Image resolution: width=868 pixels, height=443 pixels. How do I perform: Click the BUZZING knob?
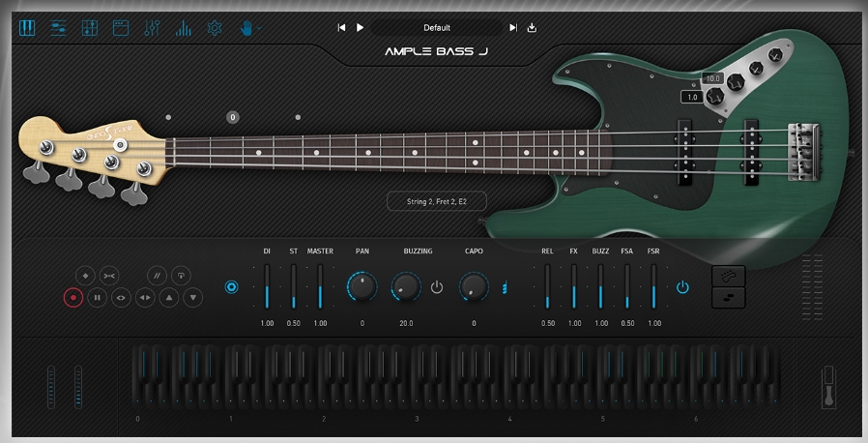406,287
